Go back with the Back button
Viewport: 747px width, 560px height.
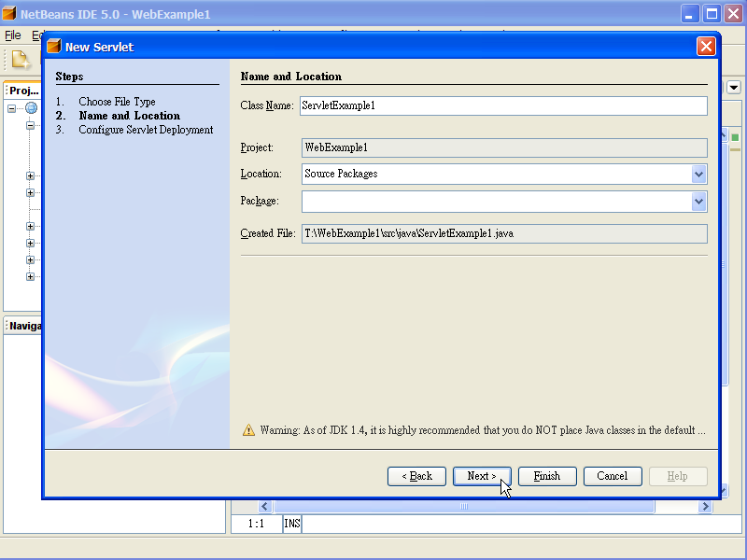416,476
